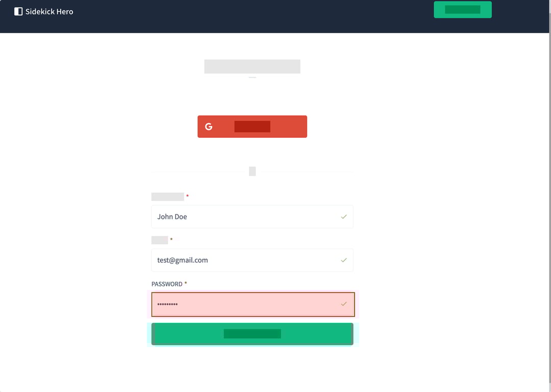Viewport: 551px width, 392px height.
Task: Click the divider marker between Google button and form
Action: pos(252,171)
